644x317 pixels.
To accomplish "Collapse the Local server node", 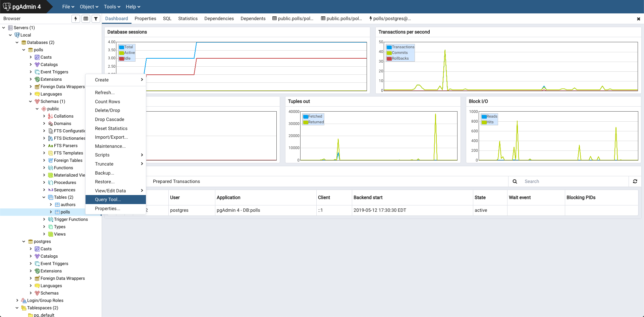I will [x=10, y=35].
